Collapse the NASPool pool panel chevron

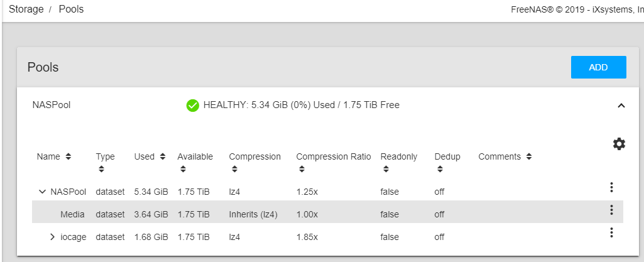[x=621, y=106]
